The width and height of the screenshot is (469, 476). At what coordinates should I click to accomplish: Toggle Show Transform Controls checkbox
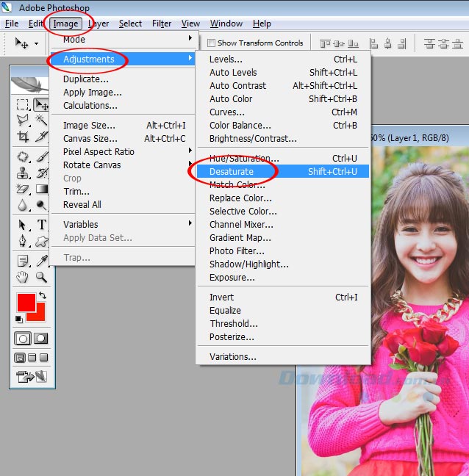[212, 43]
